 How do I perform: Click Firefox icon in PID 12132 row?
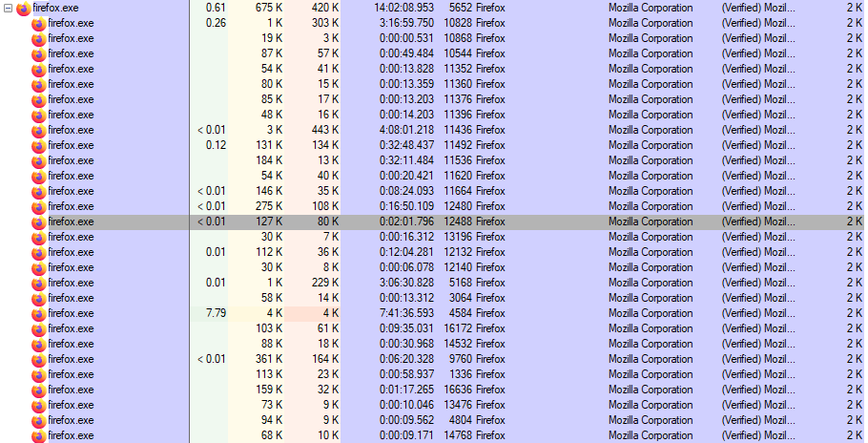pos(39,253)
